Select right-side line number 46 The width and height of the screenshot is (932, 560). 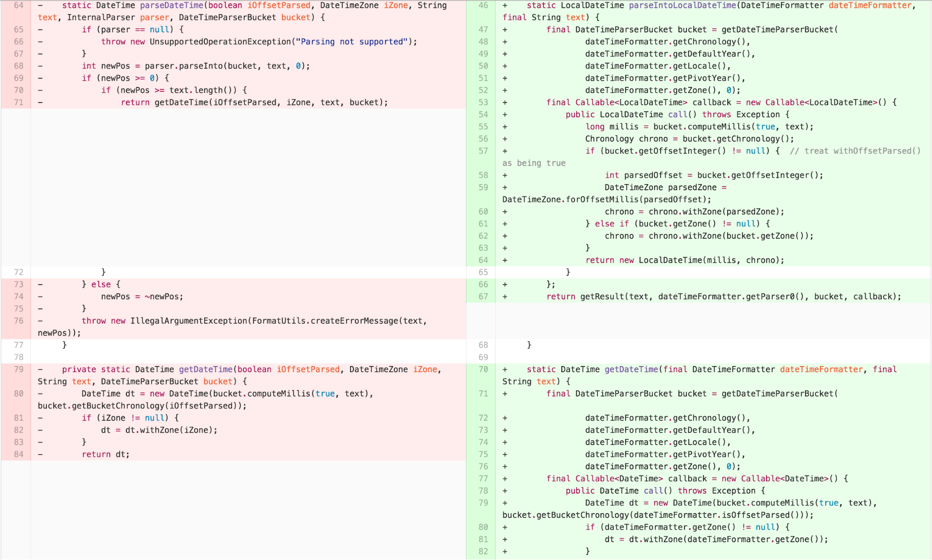tap(483, 6)
